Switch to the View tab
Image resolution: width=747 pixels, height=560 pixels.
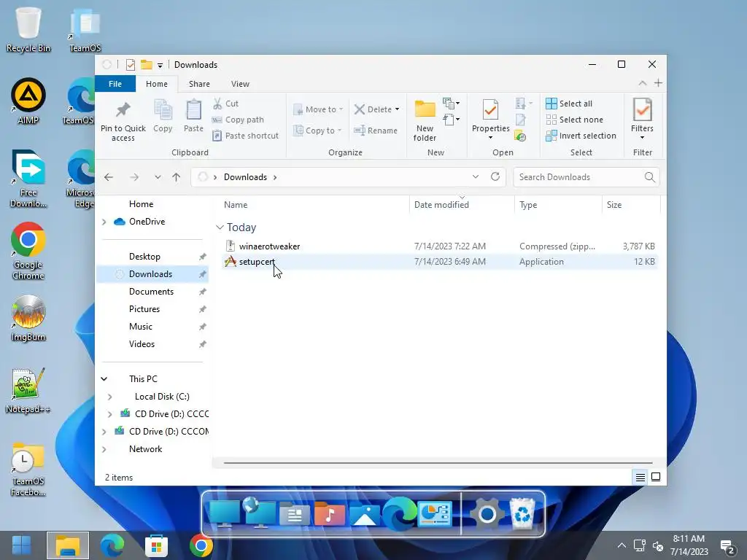coord(240,84)
